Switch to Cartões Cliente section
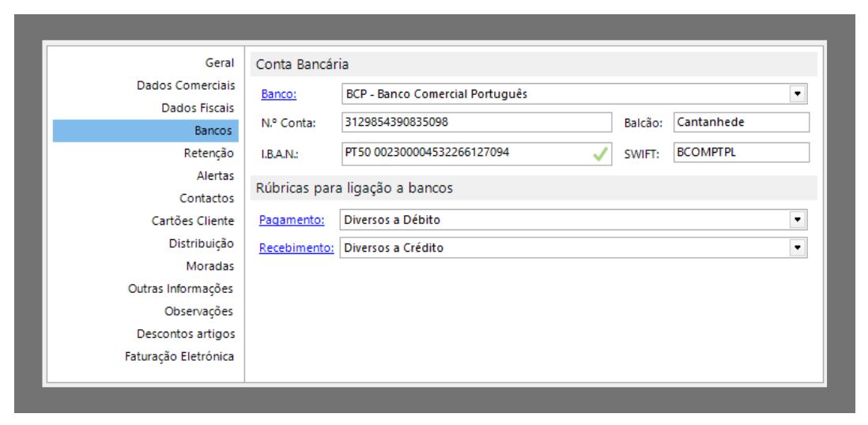This screenshot has width=868, height=425. 193,221
